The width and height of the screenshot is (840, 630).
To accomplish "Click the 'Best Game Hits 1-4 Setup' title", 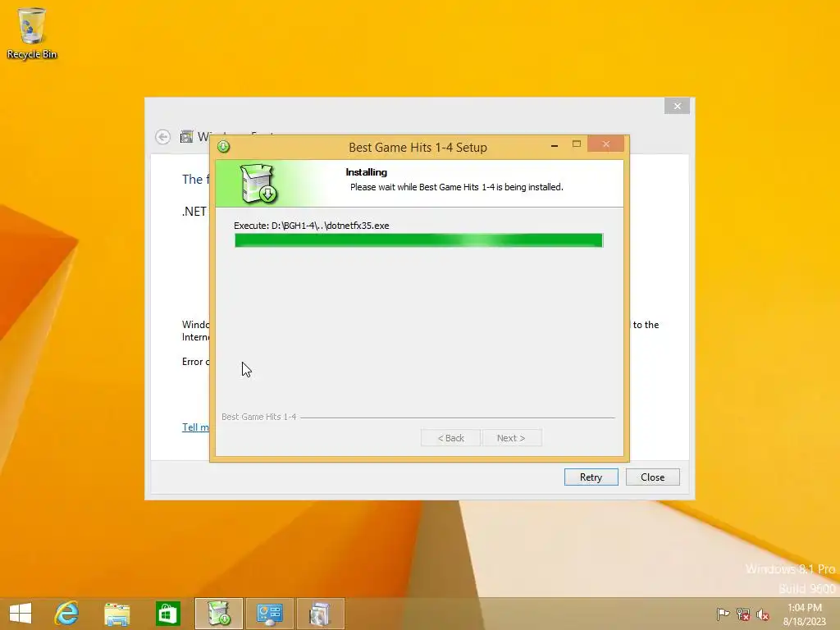I will click(x=418, y=148).
